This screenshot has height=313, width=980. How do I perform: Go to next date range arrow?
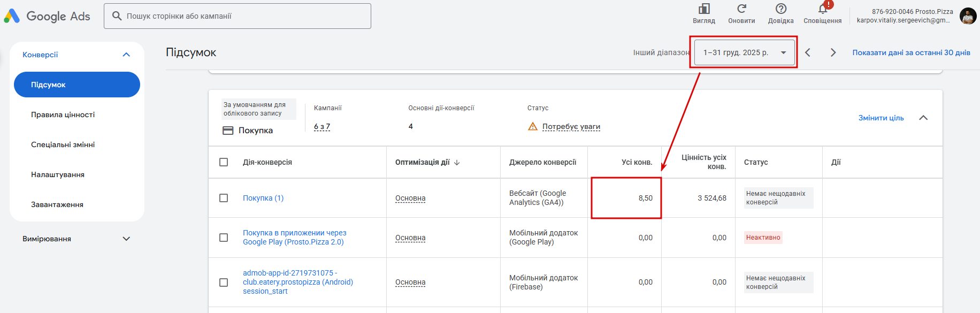point(833,52)
